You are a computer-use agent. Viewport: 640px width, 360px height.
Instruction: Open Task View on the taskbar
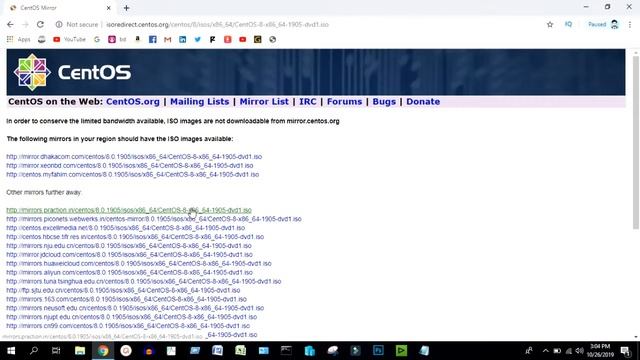coord(56,351)
